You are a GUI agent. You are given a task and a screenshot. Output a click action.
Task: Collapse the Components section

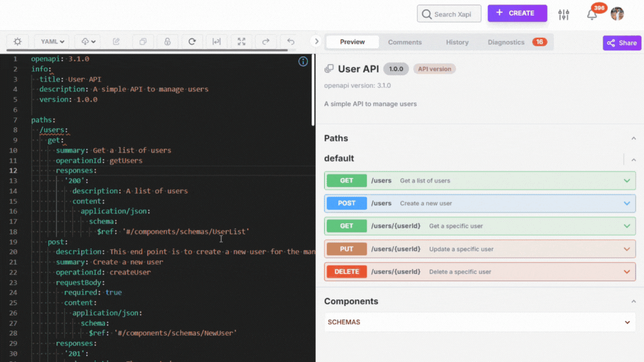click(x=633, y=301)
